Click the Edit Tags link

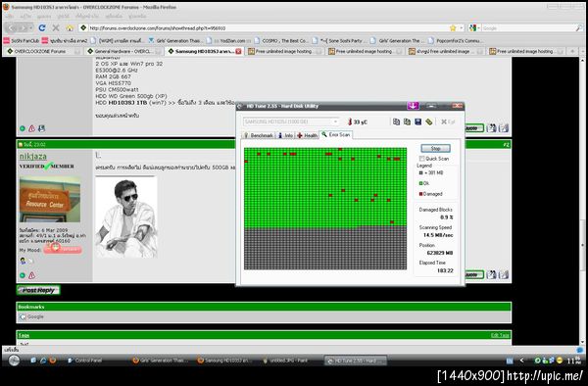pyautogui.click(x=500, y=335)
